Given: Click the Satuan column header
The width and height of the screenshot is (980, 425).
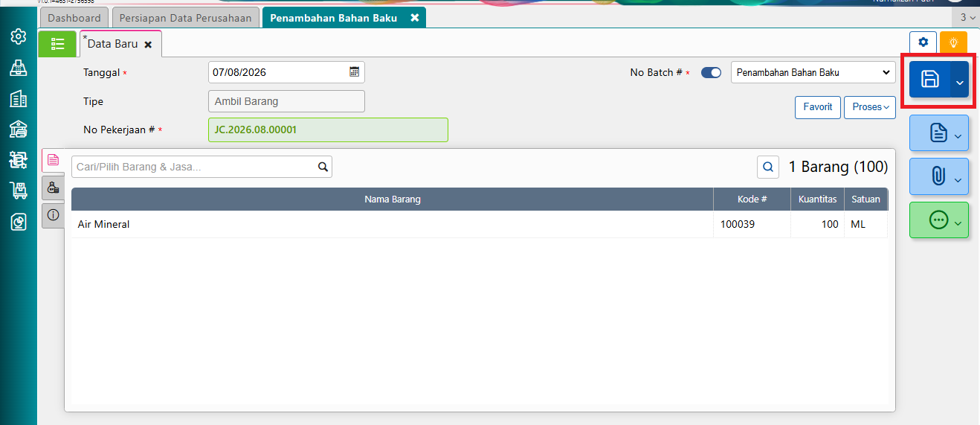Looking at the screenshot, I should (x=866, y=199).
